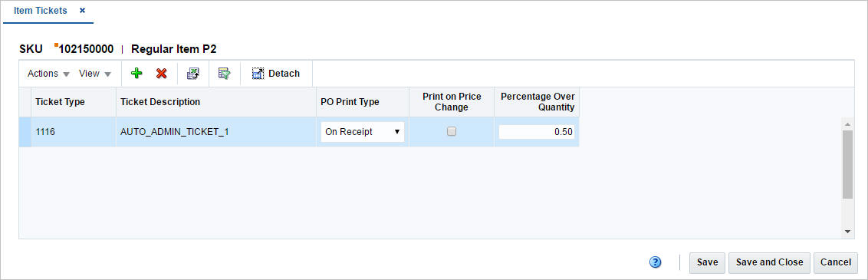
Task: Click the Print on Price Change header
Action: point(452,102)
